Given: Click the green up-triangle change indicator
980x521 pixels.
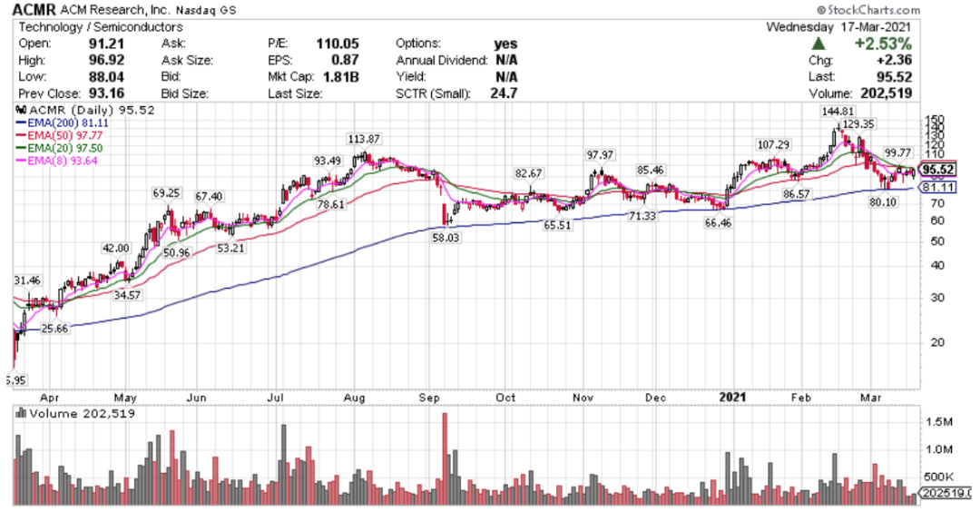Looking at the screenshot, I should (818, 44).
